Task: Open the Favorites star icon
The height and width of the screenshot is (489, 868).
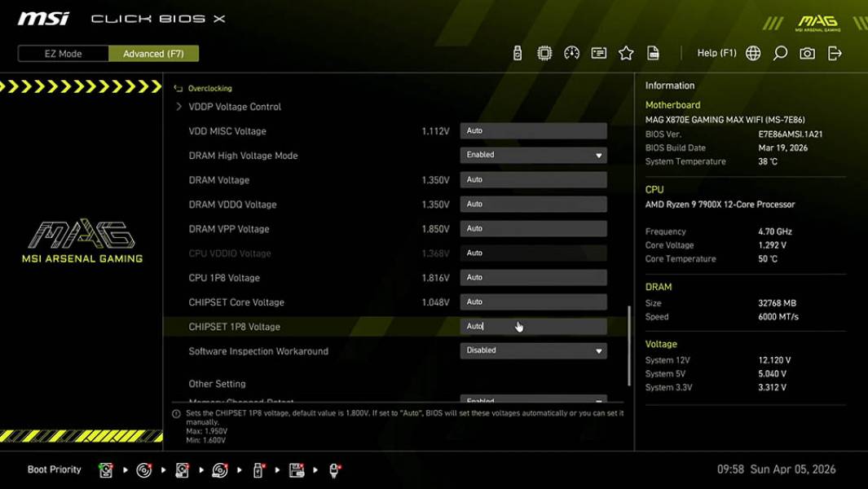Action: [x=626, y=52]
